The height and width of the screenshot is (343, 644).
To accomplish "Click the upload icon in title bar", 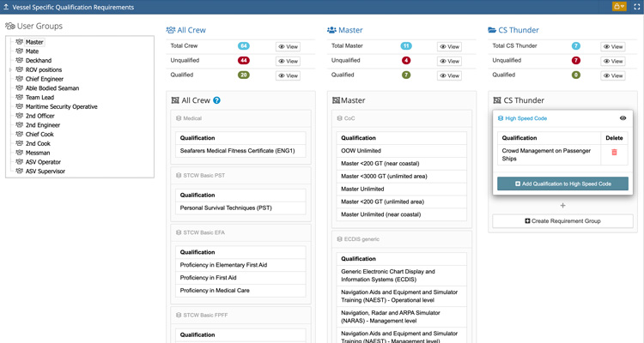I will (7, 7).
